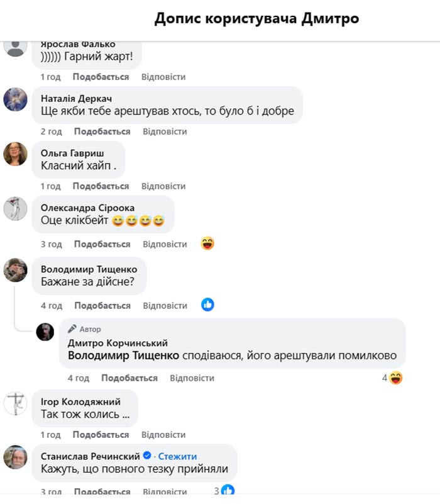View like reaction on Володимир Тищенко comment
This screenshot has width=440, height=504.
coord(208,305)
